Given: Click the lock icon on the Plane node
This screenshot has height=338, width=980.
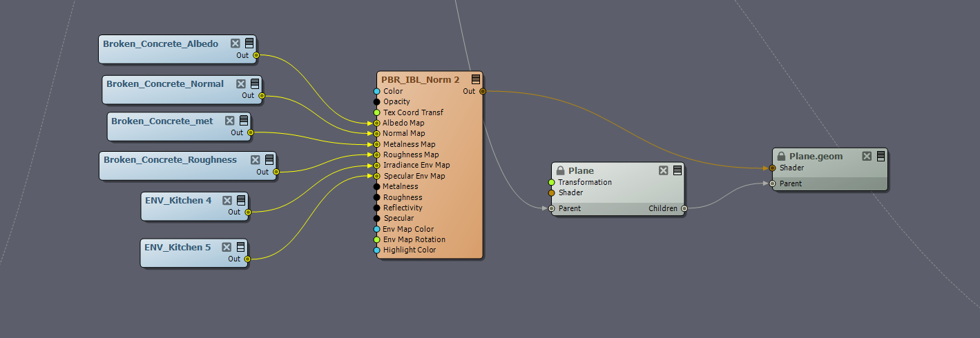Looking at the screenshot, I should click(x=561, y=170).
